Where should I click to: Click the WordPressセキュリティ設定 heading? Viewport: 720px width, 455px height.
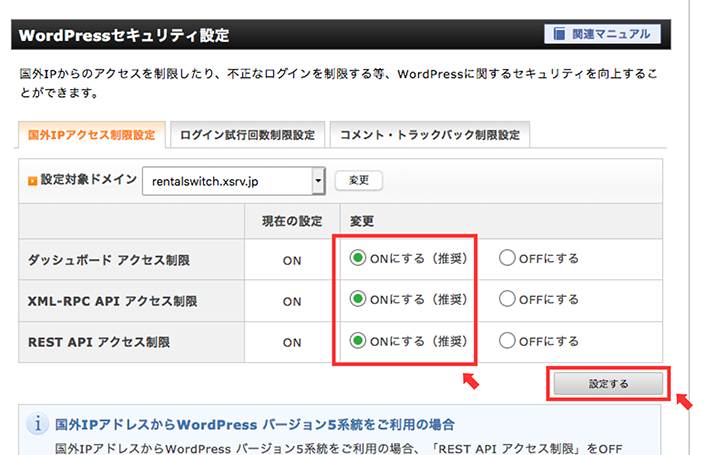tap(124, 36)
